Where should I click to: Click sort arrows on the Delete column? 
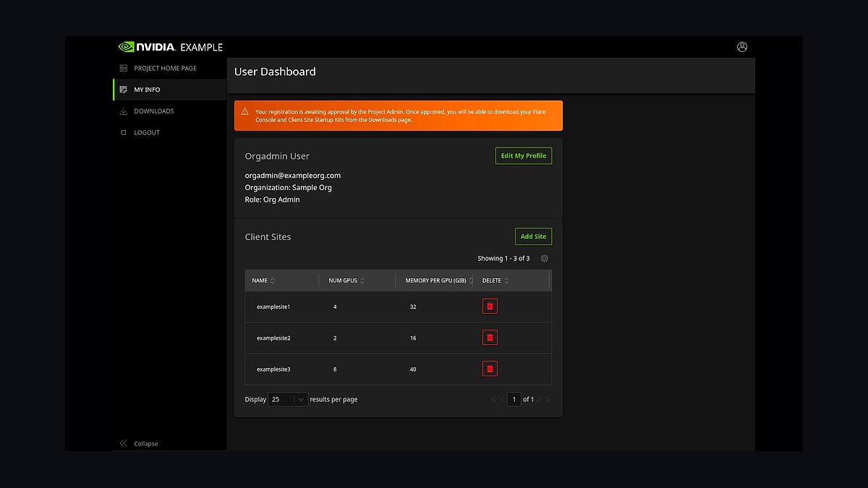tap(506, 281)
